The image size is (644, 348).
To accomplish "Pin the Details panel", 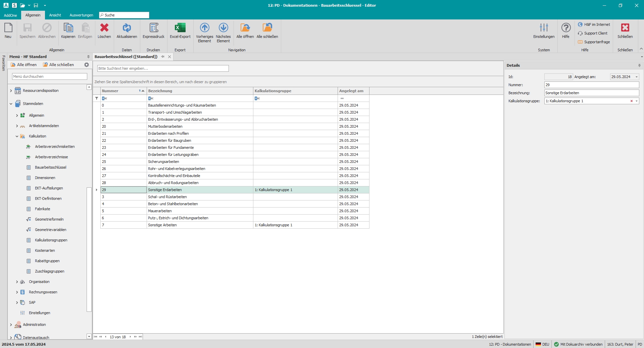I will coord(639,65).
